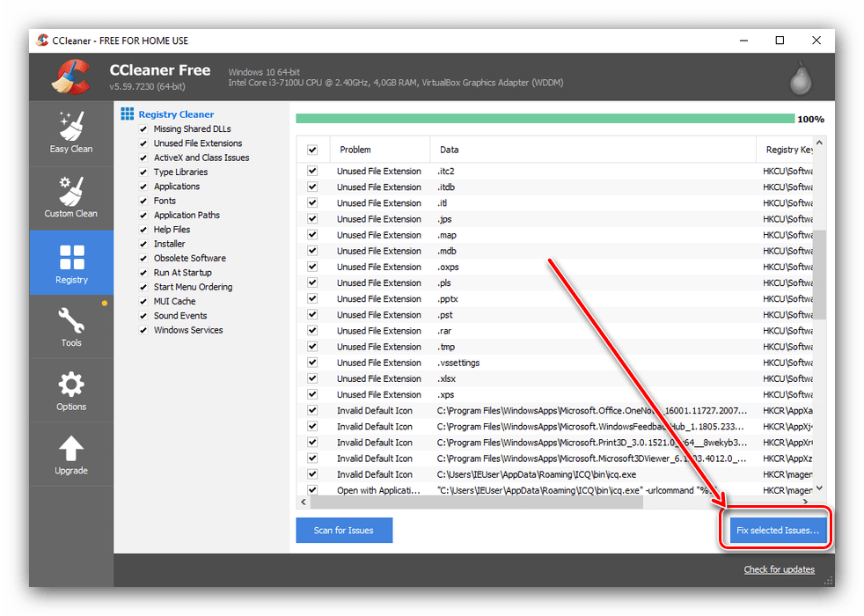The height and width of the screenshot is (616, 864).
Task: Select the .tmp data cell
Action: [446, 347]
